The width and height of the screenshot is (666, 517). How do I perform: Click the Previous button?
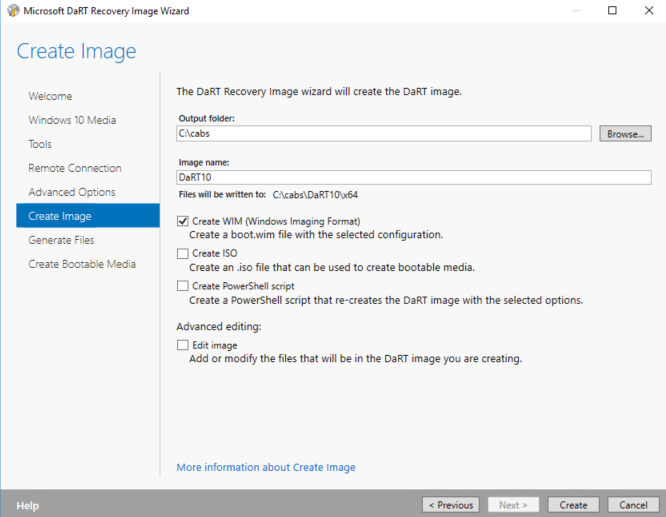coord(451,505)
